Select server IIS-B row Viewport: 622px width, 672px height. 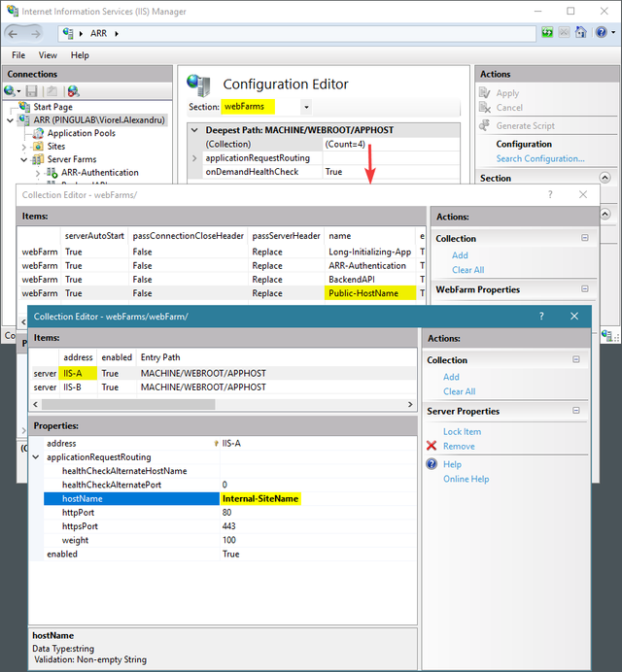(224, 387)
